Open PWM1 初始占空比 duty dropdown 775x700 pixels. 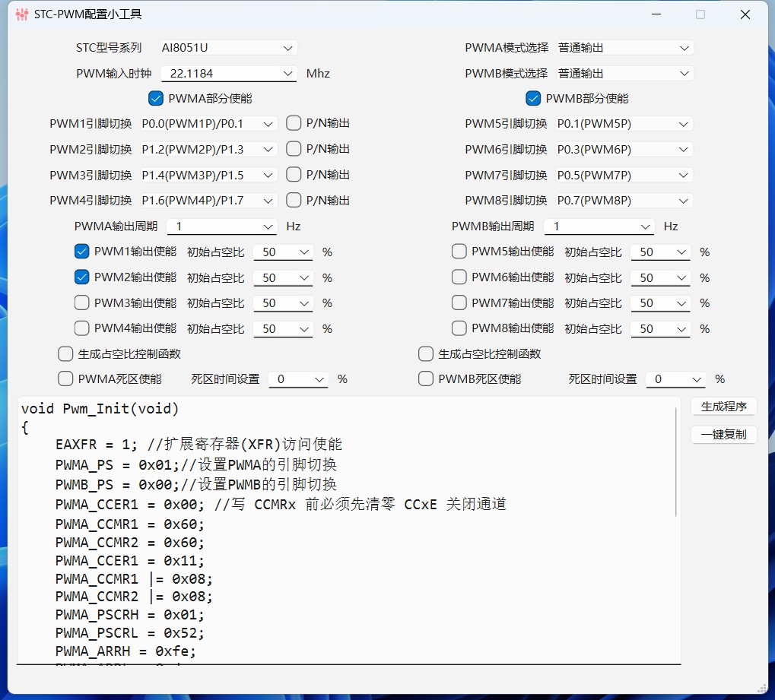point(283,252)
